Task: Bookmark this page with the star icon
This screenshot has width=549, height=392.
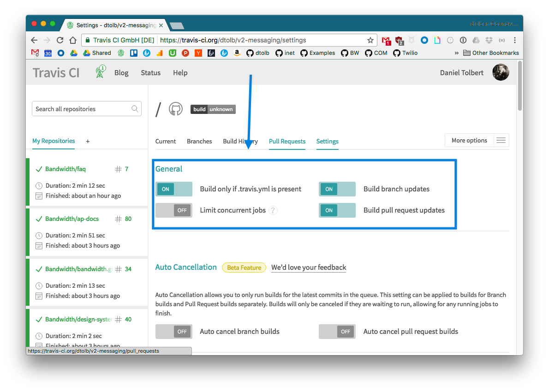Action: [x=370, y=40]
